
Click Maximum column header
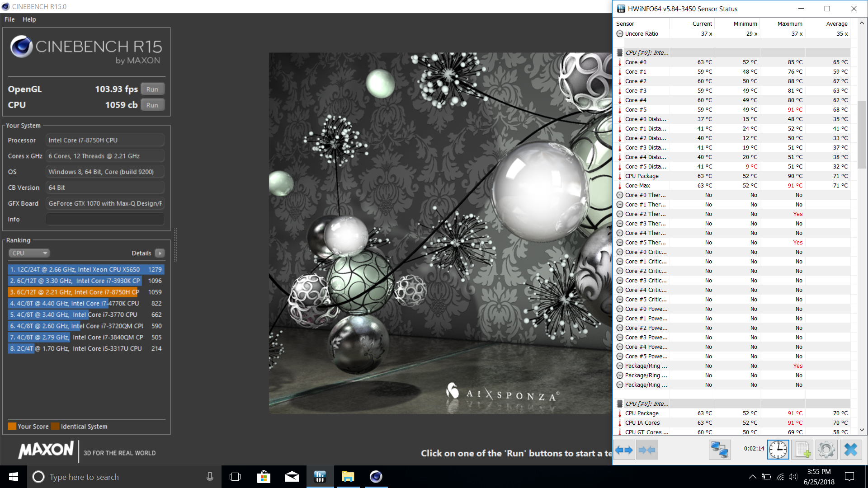783,24
